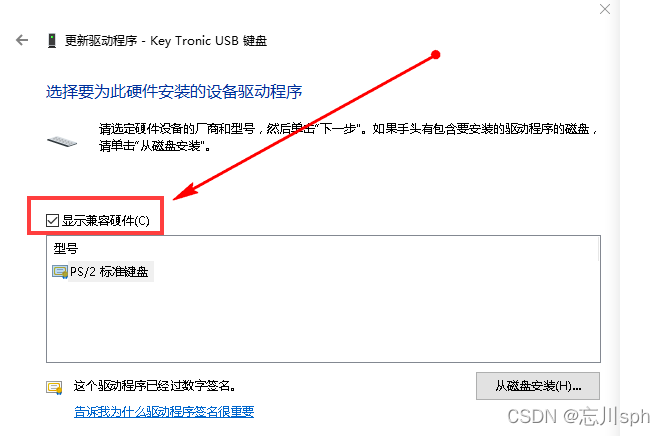Open 告诉我为什么驱动程序签名很重要 link

point(164,411)
